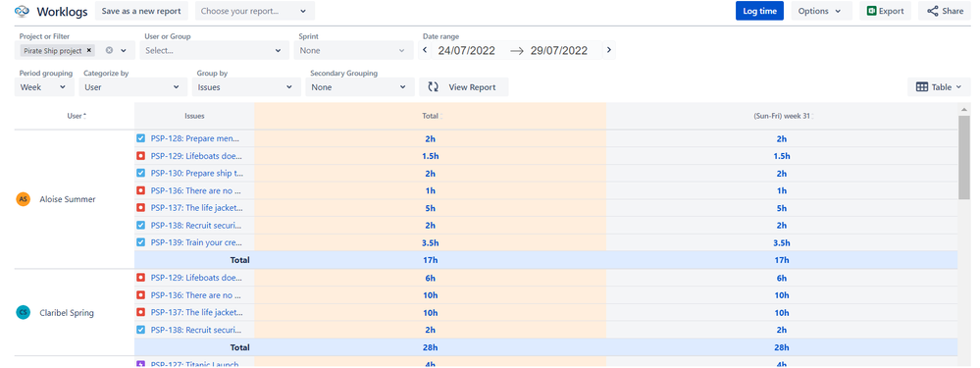Click the bug icon beside Claribel's PSP-136
The width and height of the screenshot is (980, 368).
click(x=140, y=295)
